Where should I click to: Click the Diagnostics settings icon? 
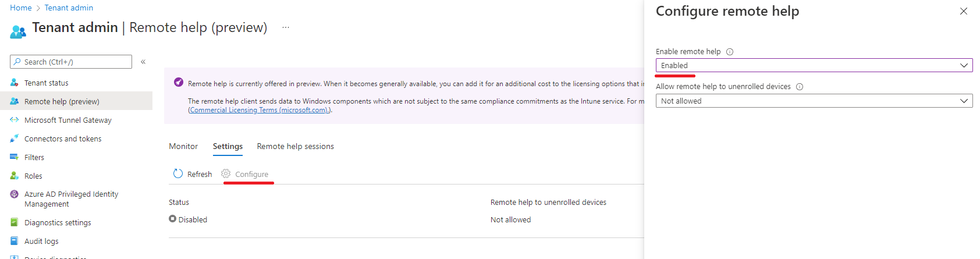point(15,222)
